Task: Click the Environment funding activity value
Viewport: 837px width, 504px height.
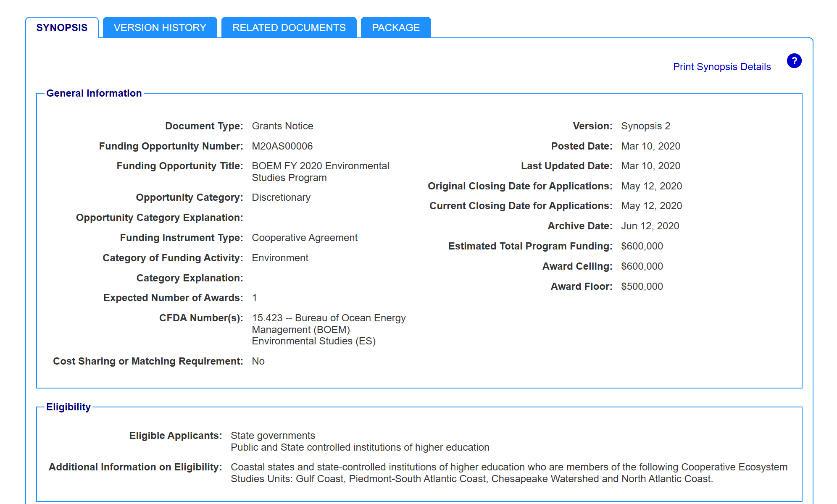Action: [280, 258]
